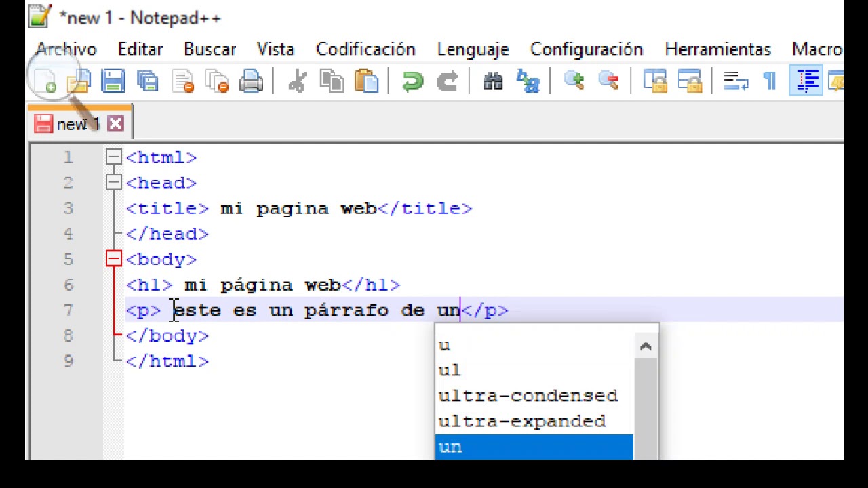Click the Cut scissors icon
The width and height of the screenshot is (868, 488).
(296, 81)
